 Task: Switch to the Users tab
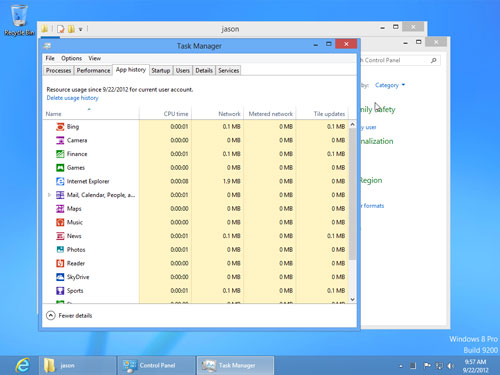(183, 70)
